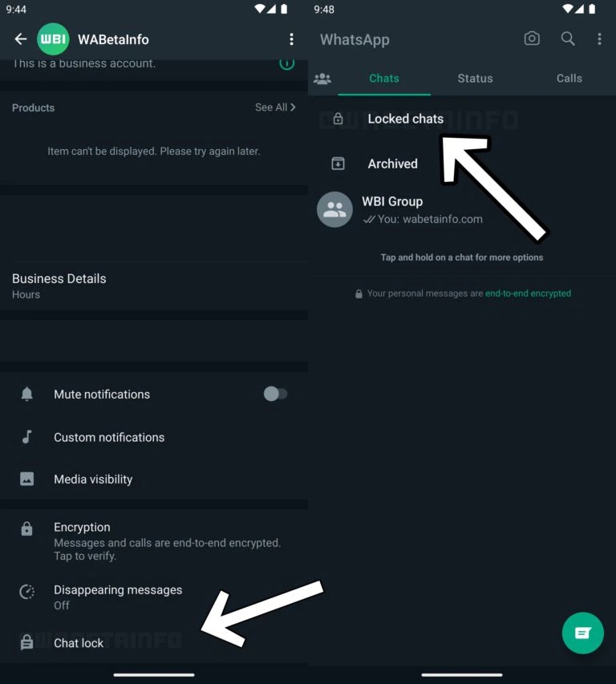Open the Archived chats row
616x684 pixels.
[392, 164]
